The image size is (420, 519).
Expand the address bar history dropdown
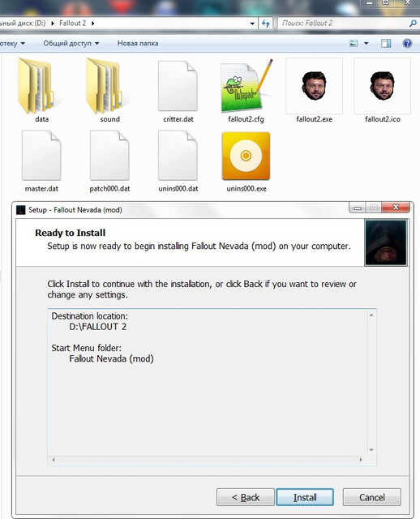[x=252, y=24]
